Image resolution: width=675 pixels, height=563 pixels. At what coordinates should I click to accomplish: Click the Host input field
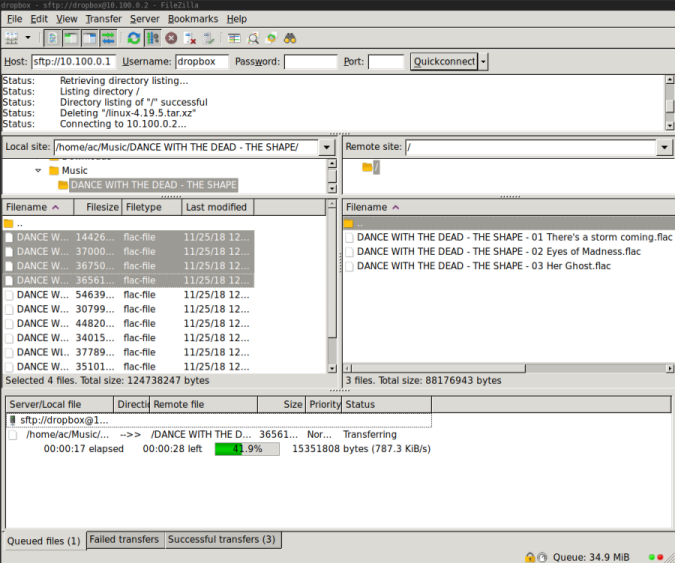coord(74,62)
